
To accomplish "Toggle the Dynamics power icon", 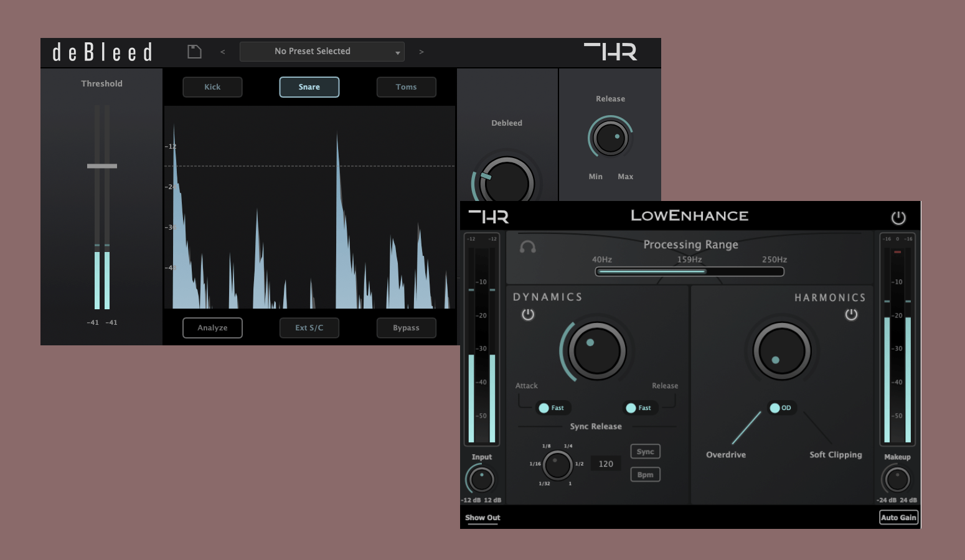I will coord(528,315).
